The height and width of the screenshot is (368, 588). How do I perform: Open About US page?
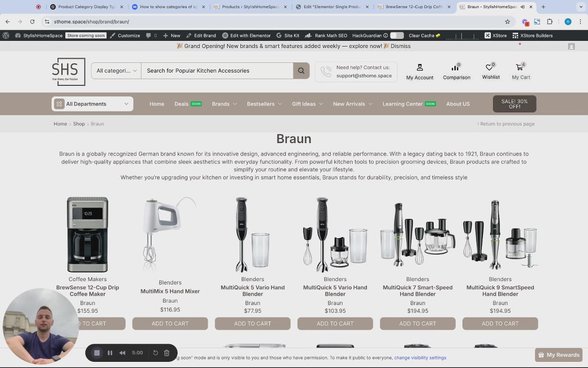[x=457, y=104]
